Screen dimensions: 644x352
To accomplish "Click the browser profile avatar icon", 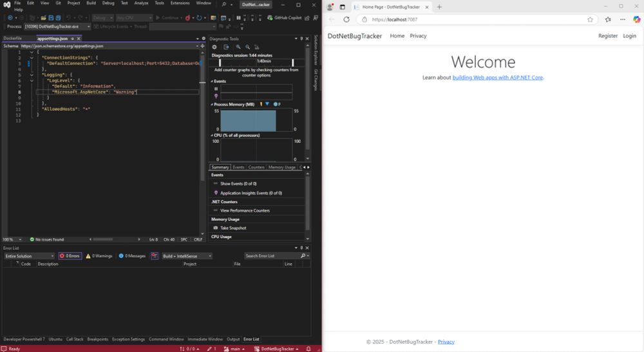I will [x=329, y=7].
